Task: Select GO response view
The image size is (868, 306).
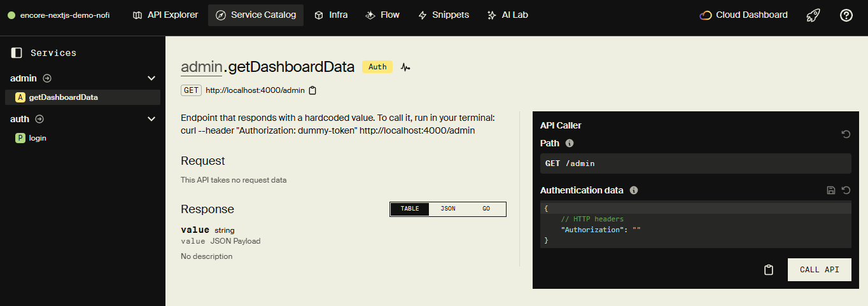Action: (x=486, y=209)
